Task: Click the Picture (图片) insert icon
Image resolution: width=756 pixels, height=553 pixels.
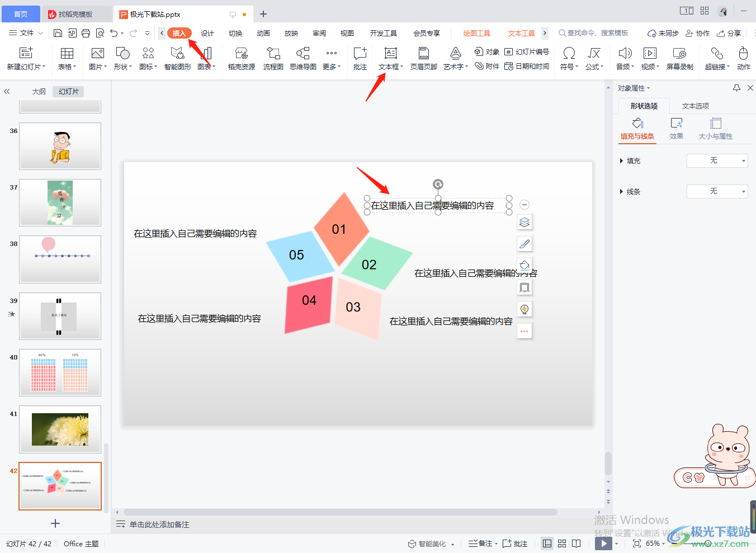Action: pyautogui.click(x=97, y=53)
